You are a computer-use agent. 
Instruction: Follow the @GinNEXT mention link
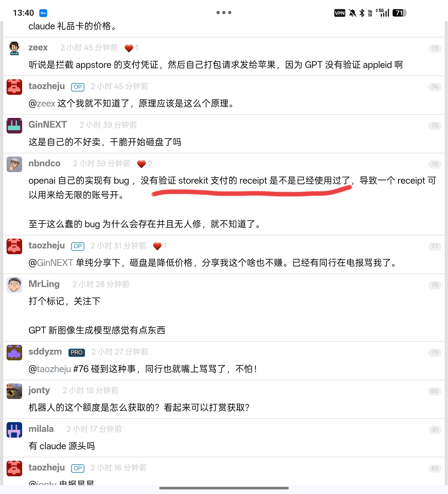click(51, 263)
